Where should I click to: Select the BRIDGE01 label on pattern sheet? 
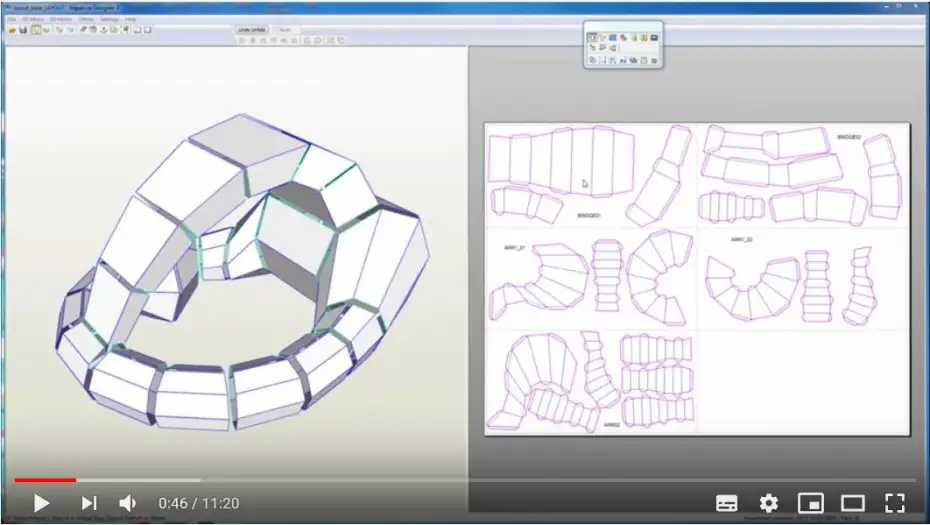[x=588, y=215]
